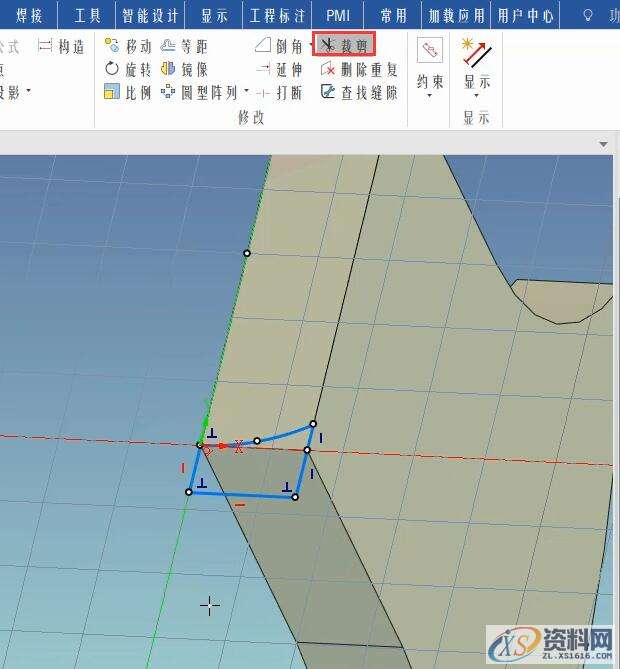Select the 镜像 mirror tool
The height and width of the screenshot is (669, 620).
pos(184,69)
